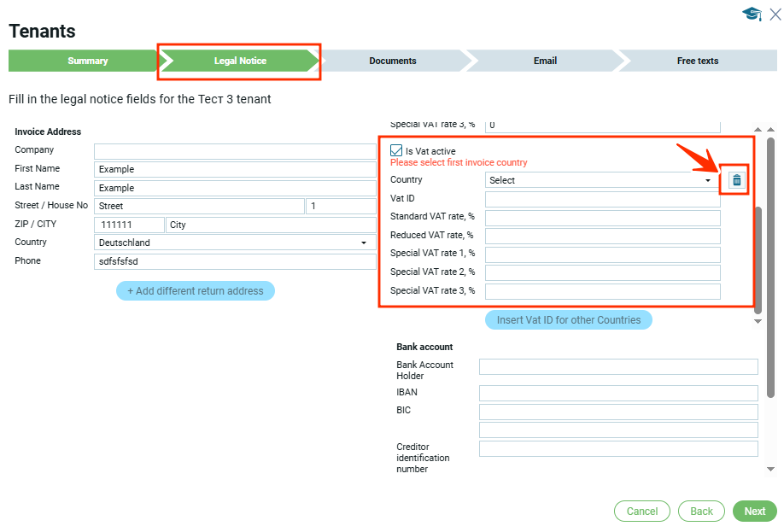The height and width of the screenshot is (532, 784).
Task: Open the VAT Country Select dropdown
Action: 602,180
